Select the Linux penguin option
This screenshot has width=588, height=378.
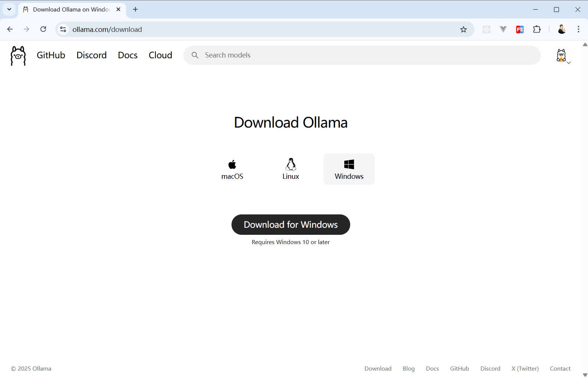pyautogui.click(x=290, y=169)
